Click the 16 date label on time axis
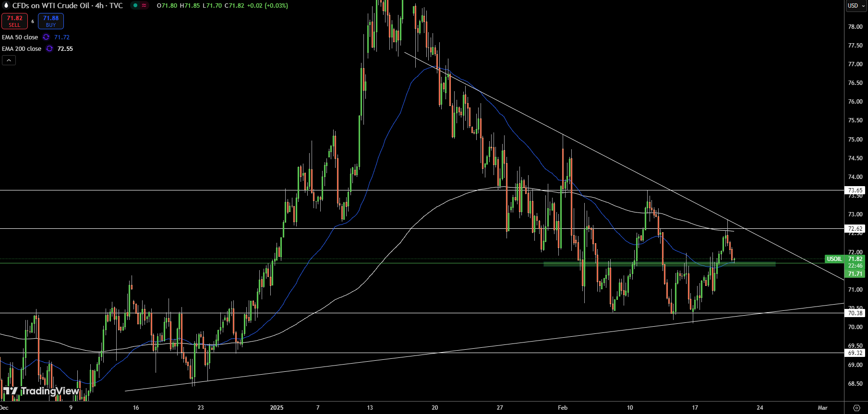This screenshot has width=868, height=414. coord(136,408)
